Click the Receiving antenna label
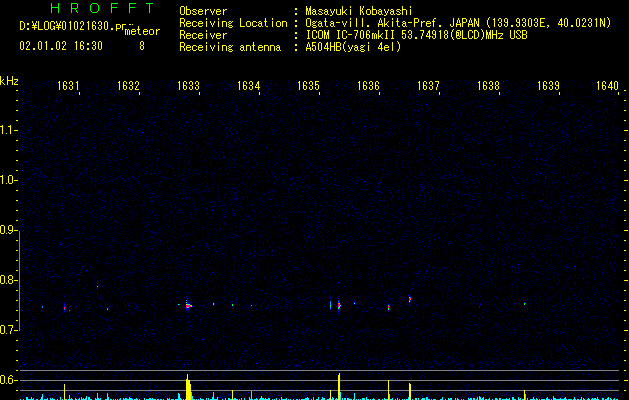The height and width of the screenshot is (400, 629). point(230,47)
